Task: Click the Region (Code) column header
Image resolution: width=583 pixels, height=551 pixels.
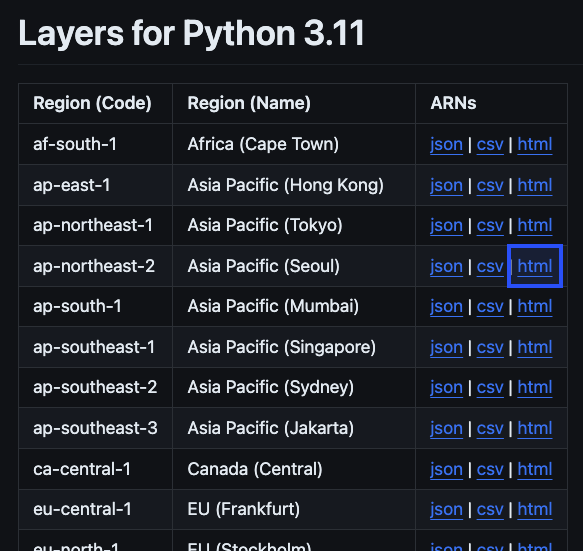Action: coord(96,103)
